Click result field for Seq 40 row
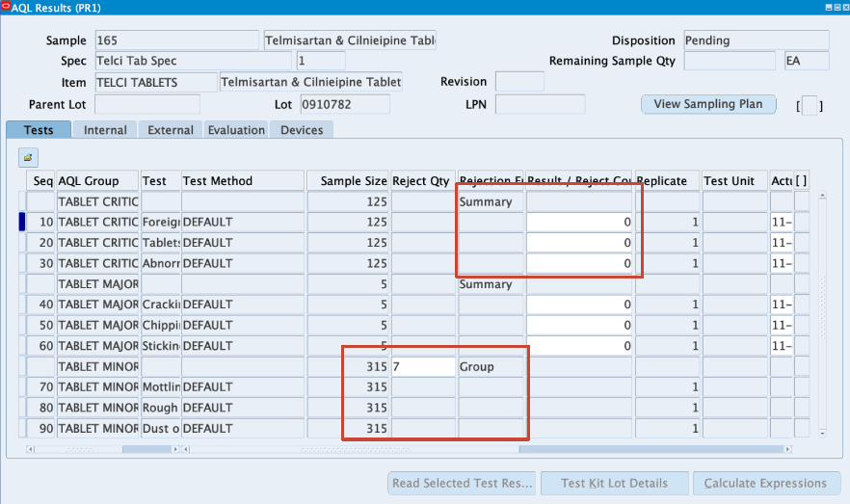Screen dimensions: 850x504 click(579, 305)
